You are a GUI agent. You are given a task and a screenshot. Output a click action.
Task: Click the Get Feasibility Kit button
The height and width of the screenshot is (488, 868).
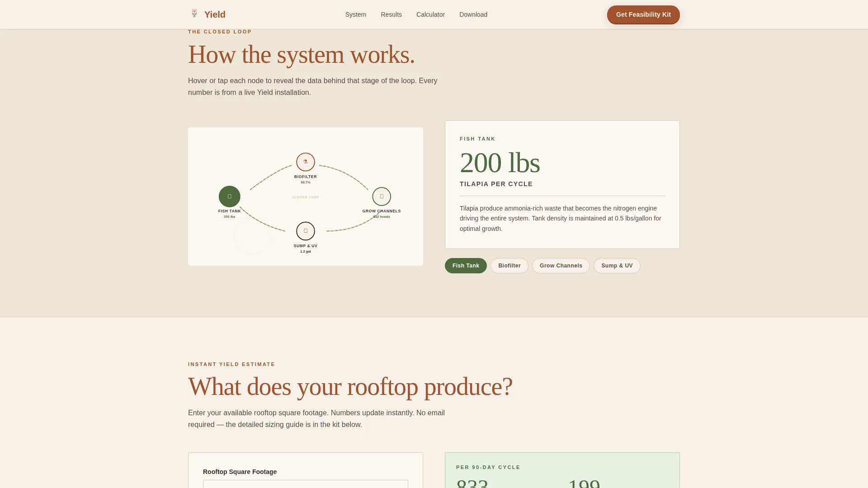[643, 14]
